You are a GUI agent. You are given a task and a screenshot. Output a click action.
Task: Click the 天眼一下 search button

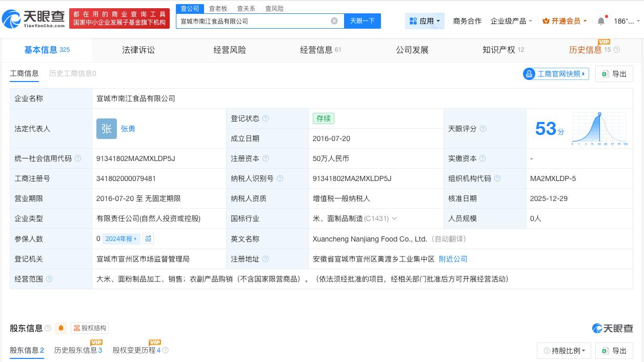[363, 21]
